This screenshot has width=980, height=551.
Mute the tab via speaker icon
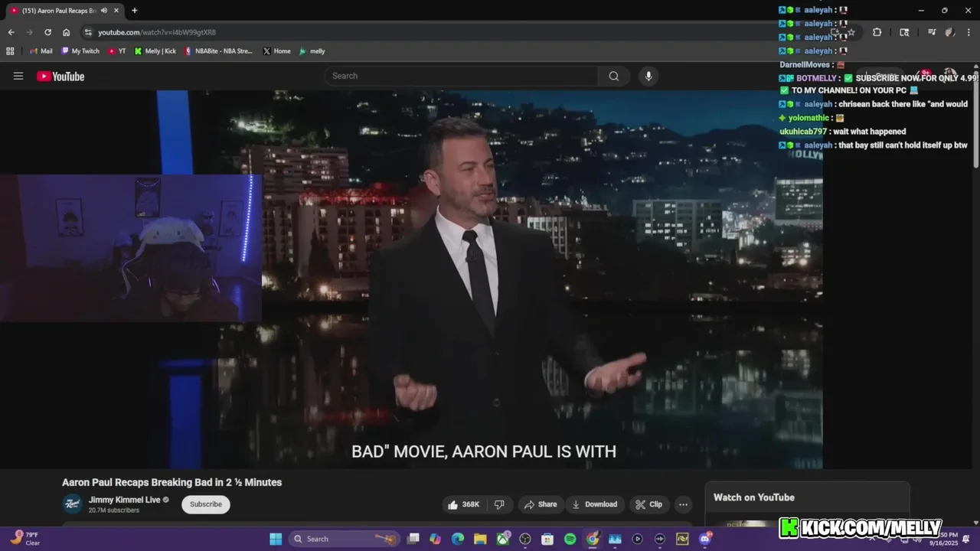103,11
